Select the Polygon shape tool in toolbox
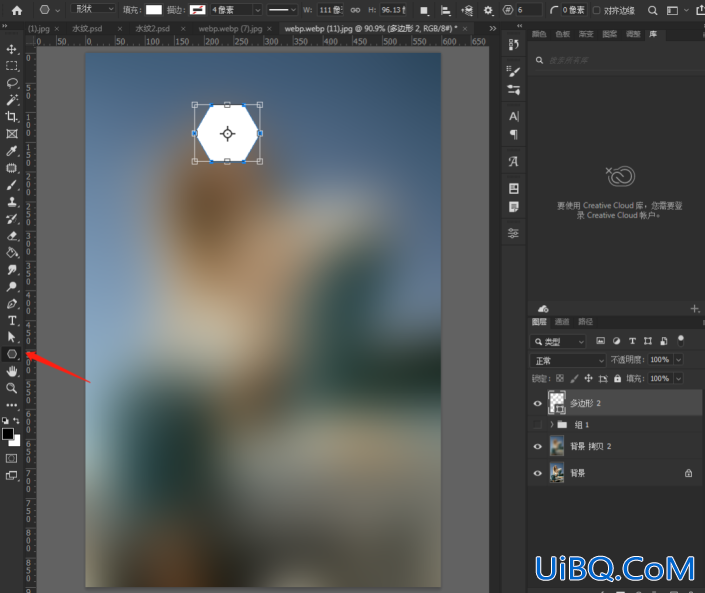Image resolution: width=705 pixels, height=593 pixels. (12, 354)
